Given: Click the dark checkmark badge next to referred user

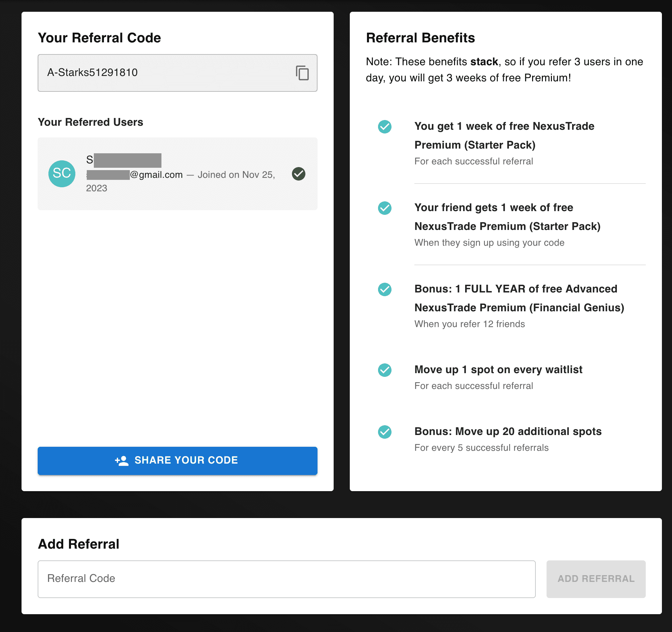Looking at the screenshot, I should click(298, 173).
